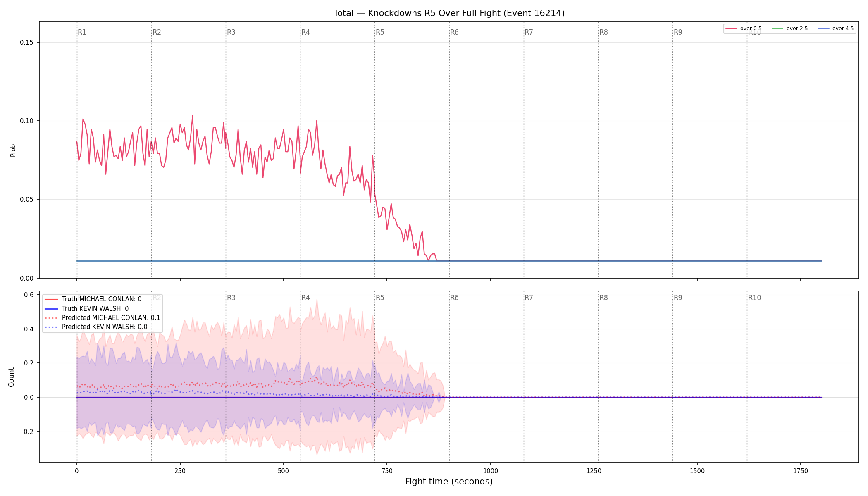Viewport: 868px width, 496px height.
Task: Select the 'over 4.5' legend entry
Action: tap(836, 29)
